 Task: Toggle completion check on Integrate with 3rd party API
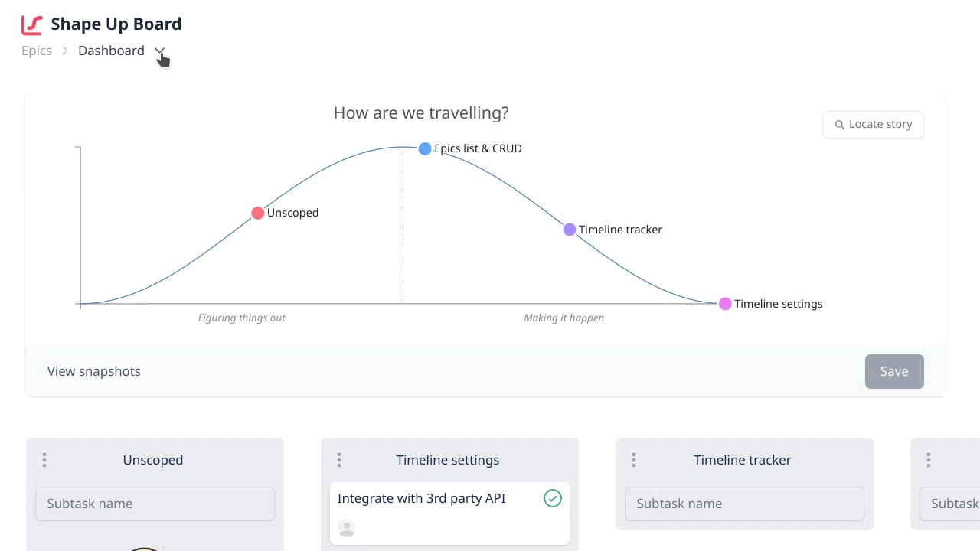(x=553, y=499)
